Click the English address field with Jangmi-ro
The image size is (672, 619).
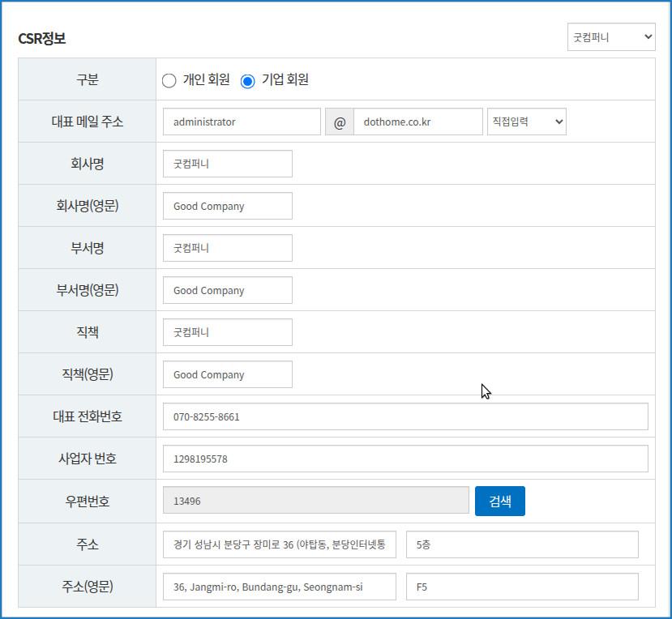280,587
